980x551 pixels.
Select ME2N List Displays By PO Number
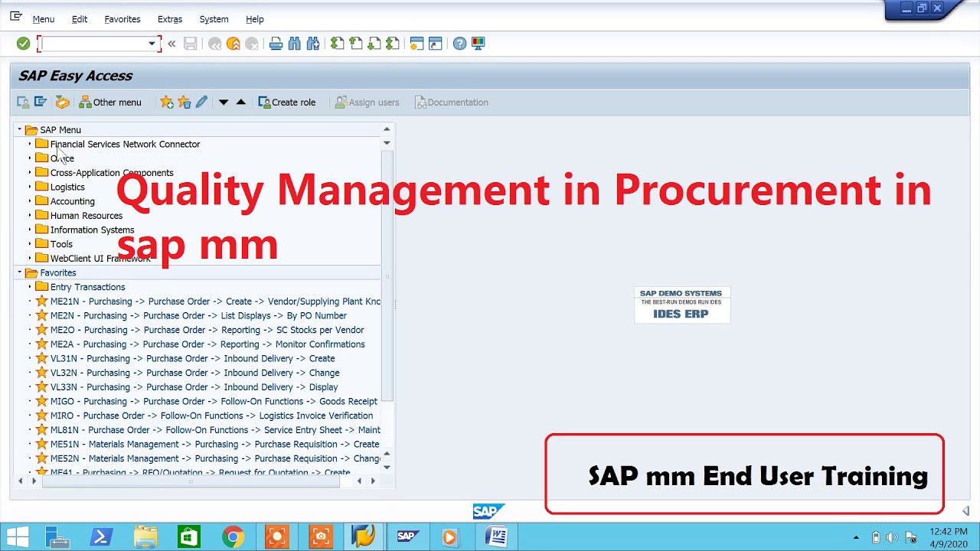[198, 315]
